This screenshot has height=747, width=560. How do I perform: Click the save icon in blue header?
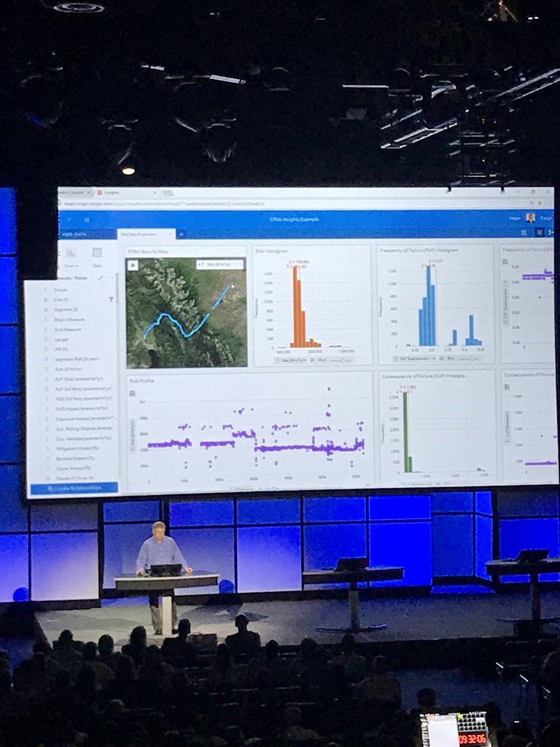coord(87,219)
